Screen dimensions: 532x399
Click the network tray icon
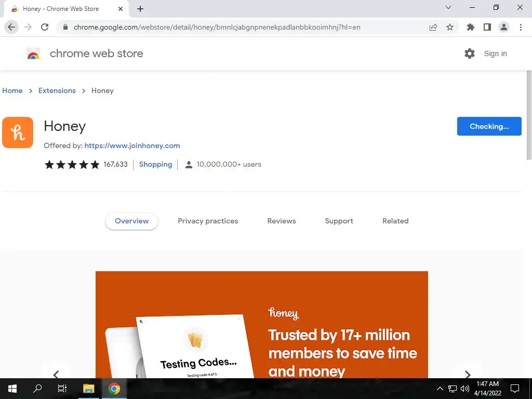(453, 389)
